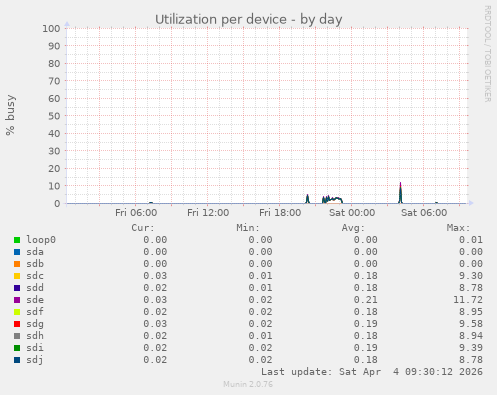Click the sdc Max value 9.30
The image size is (497, 395).
coord(471,276)
